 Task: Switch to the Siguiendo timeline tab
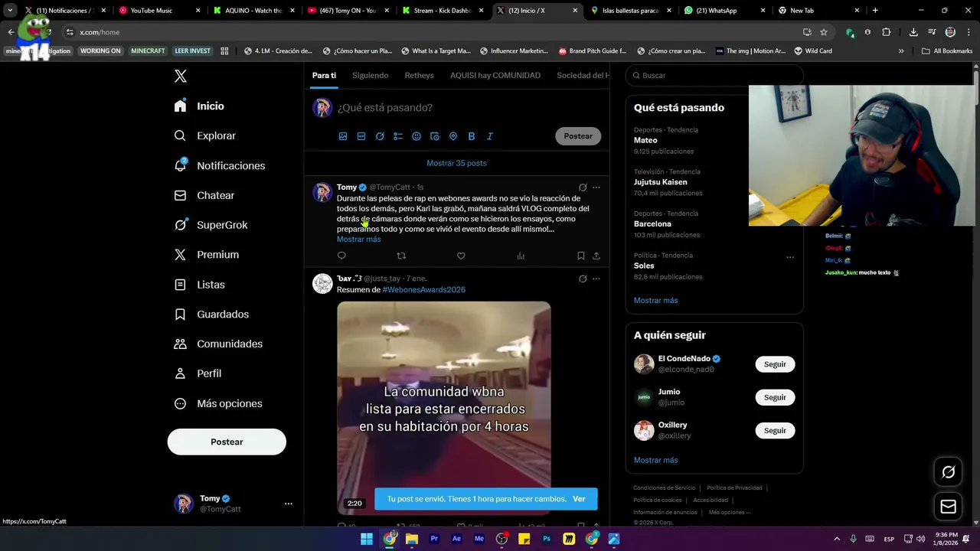click(x=370, y=75)
